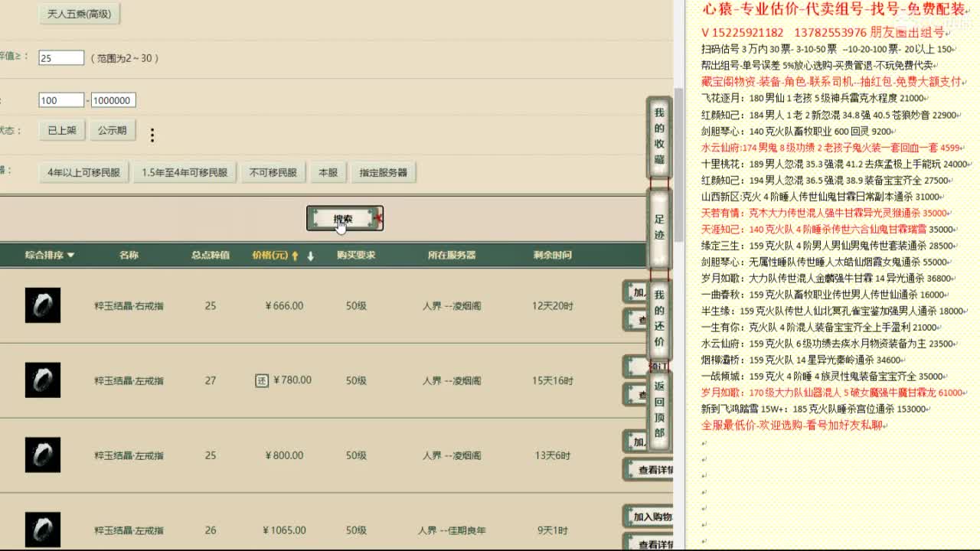Click the 搜索 search button
Image resolution: width=980 pixels, height=551 pixels.
(344, 218)
